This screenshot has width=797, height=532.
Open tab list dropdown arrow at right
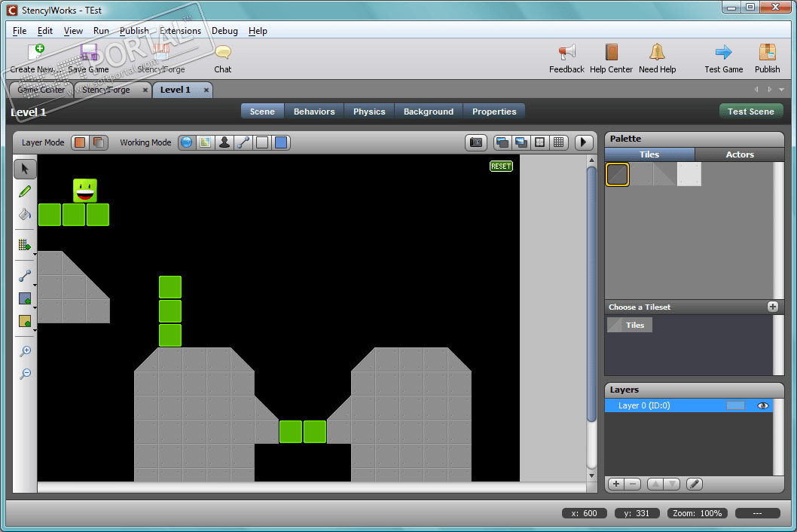(x=782, y=90)
